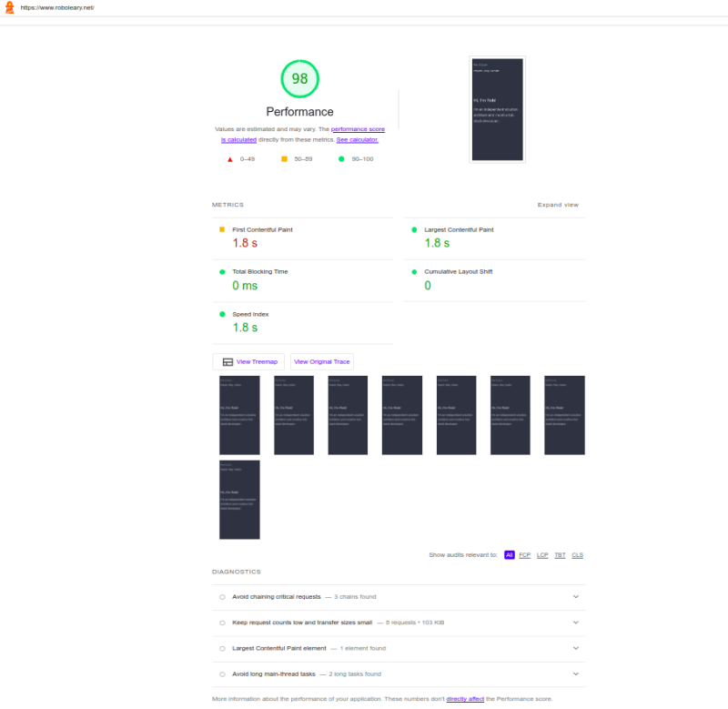Click the First Contentful Paint 1.8 s value
This screenshot has height=709, width=728.
click(245, 243)
